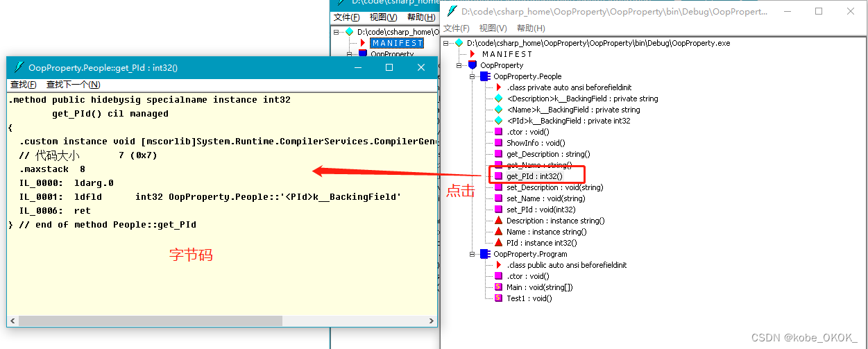This screenshot has width=868, height=349.
Task: Select the Main : void(string[]) tree item
Action: click(x=539, y=287)
